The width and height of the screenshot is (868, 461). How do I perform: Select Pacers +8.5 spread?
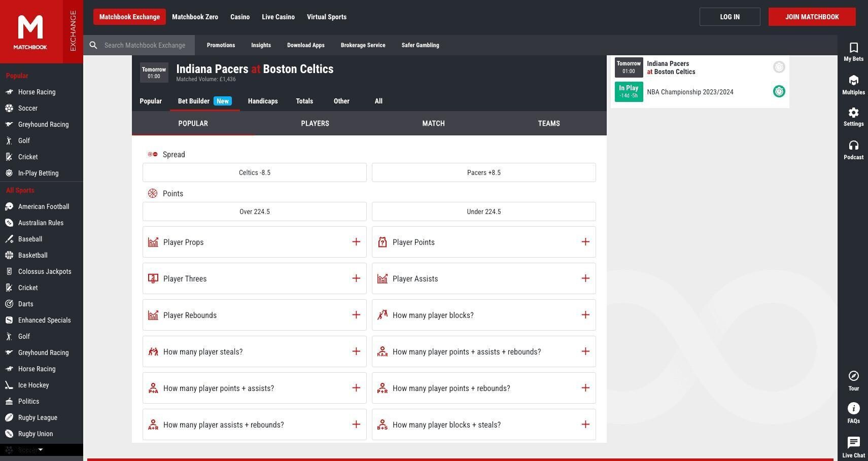(484, 172)
